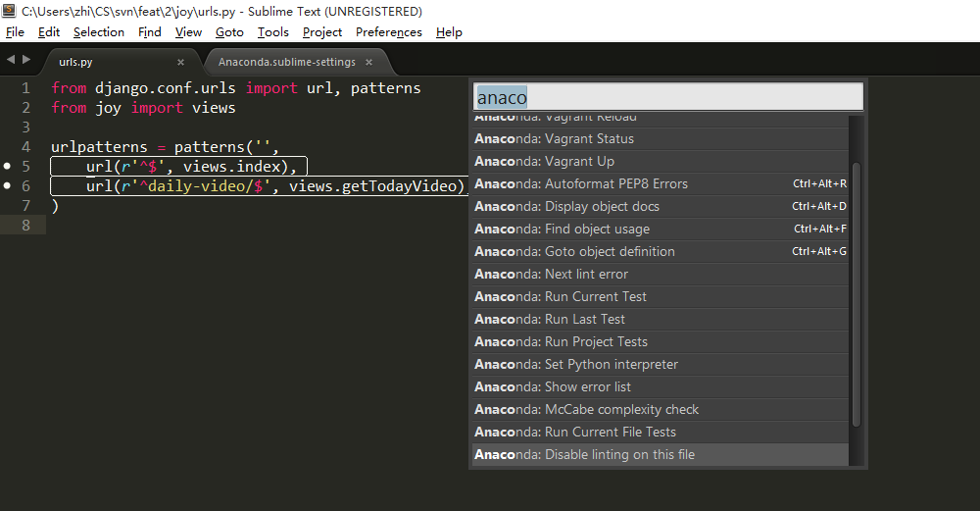The width and height of the screenshot is (980, 511).
Task: Close the urls.py tab
Action: (x=180, y=62)
